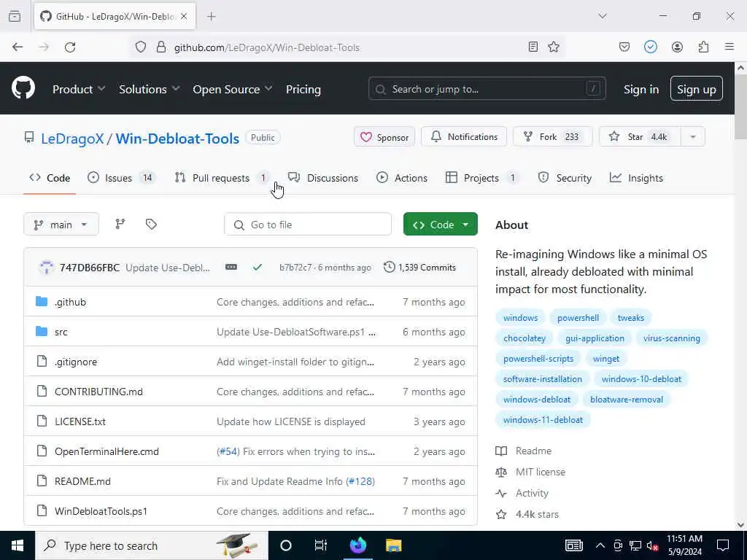
Task: Switch to the Issues tab
Action: (x=122, y=178)
